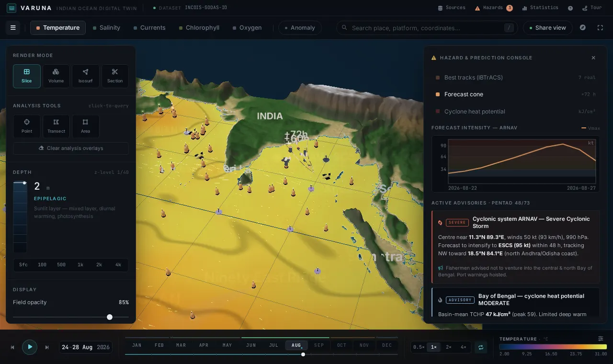
Task: Focus the place search field
Action: coord(427,28)
